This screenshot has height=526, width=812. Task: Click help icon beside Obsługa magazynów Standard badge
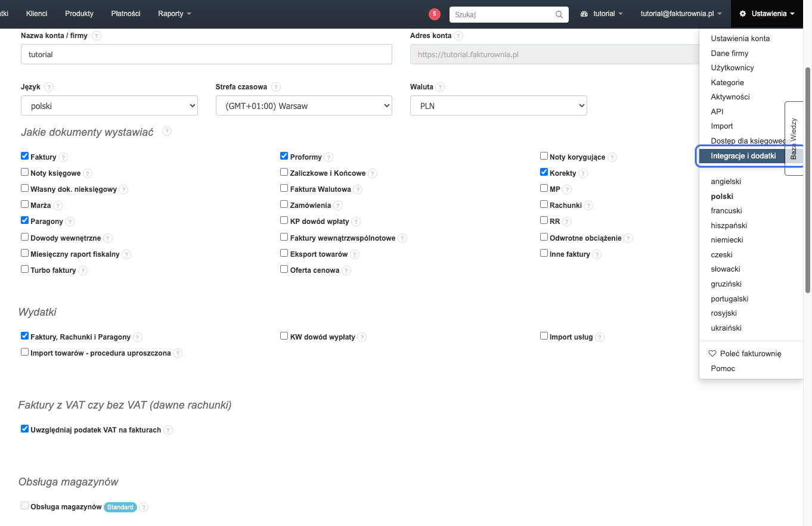tap(143, 508)
